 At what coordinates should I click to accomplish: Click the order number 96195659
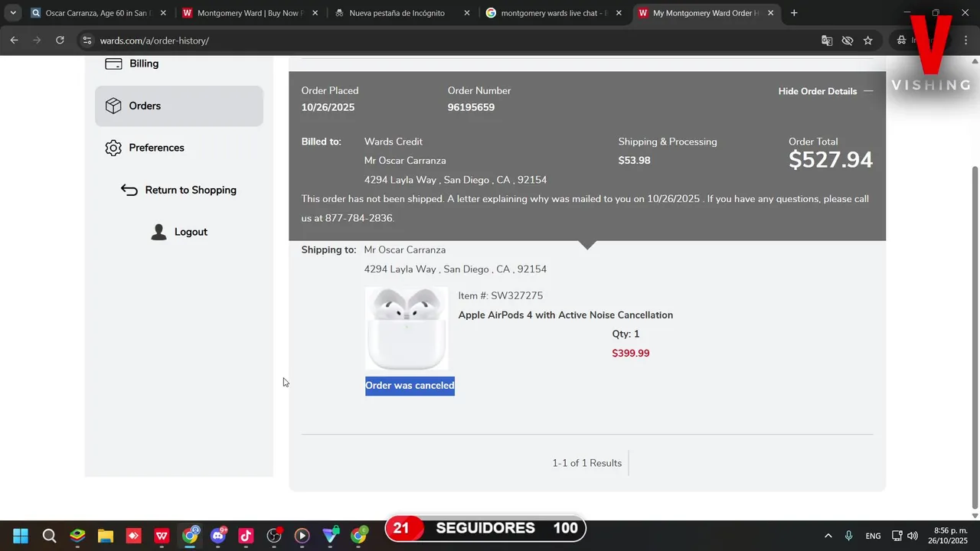click(471, 107)
